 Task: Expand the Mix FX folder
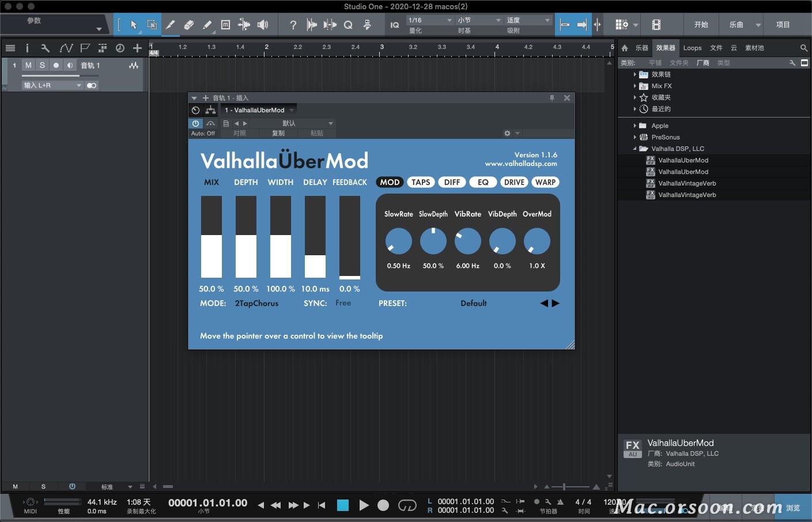point(635,86)
